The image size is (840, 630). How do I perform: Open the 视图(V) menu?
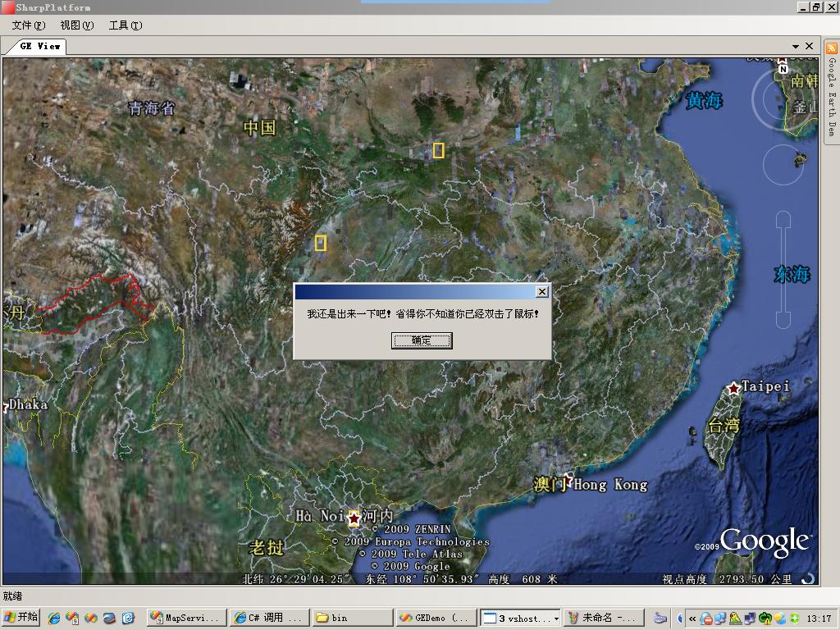(76, 25)
